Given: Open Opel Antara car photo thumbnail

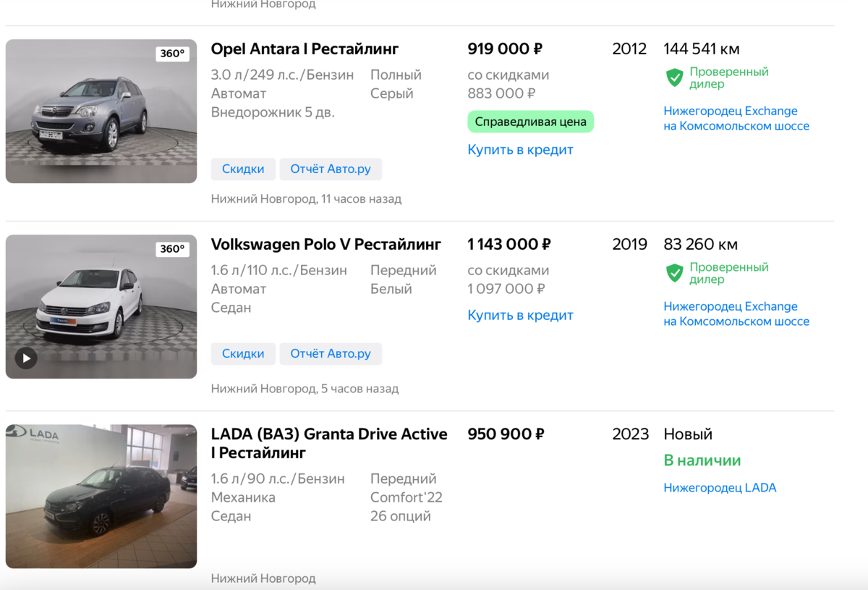Looking at the screenshot, I should point(101,111).
